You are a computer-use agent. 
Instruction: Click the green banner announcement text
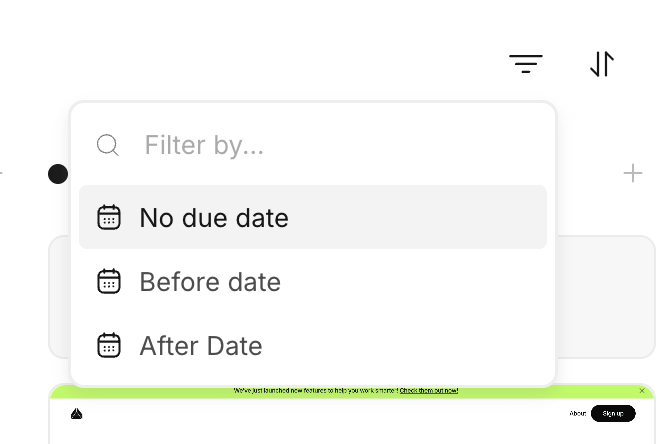click(x=315, y=391)
